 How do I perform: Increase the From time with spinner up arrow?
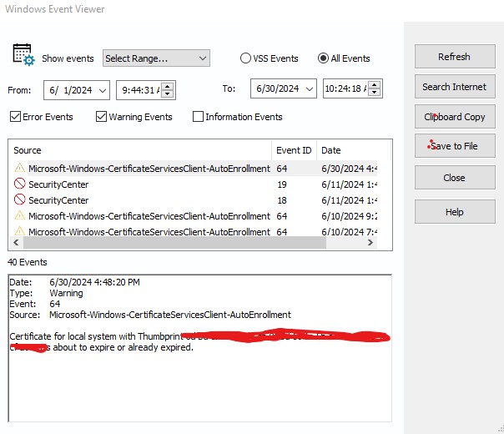coord(168,85)
